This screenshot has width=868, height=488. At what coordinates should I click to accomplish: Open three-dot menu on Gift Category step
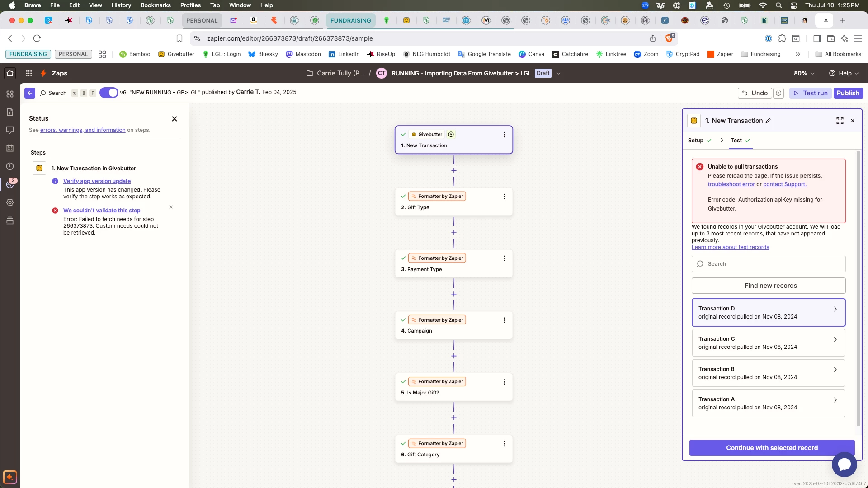pos(505,444)
